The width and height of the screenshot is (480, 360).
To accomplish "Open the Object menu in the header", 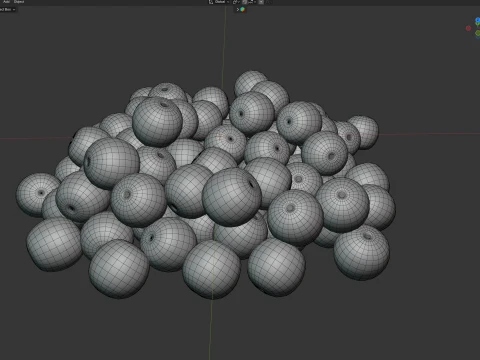I will [19, 2].
